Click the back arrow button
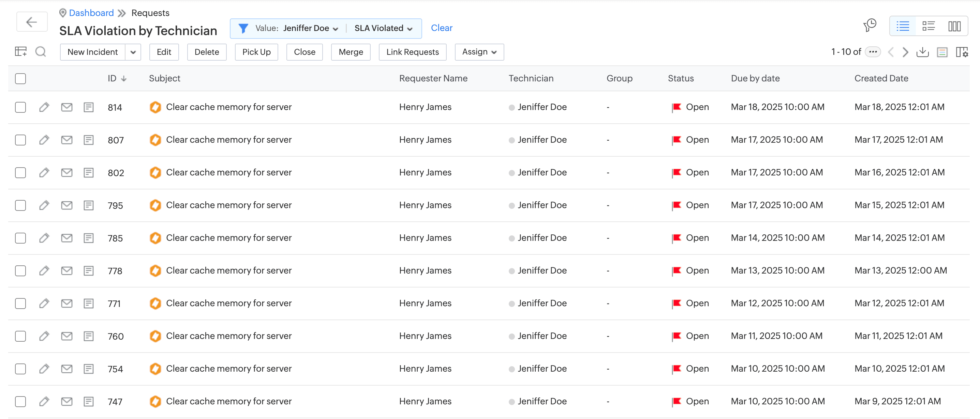The height and width of the screenshot is (419, 980). coord(32,22)
